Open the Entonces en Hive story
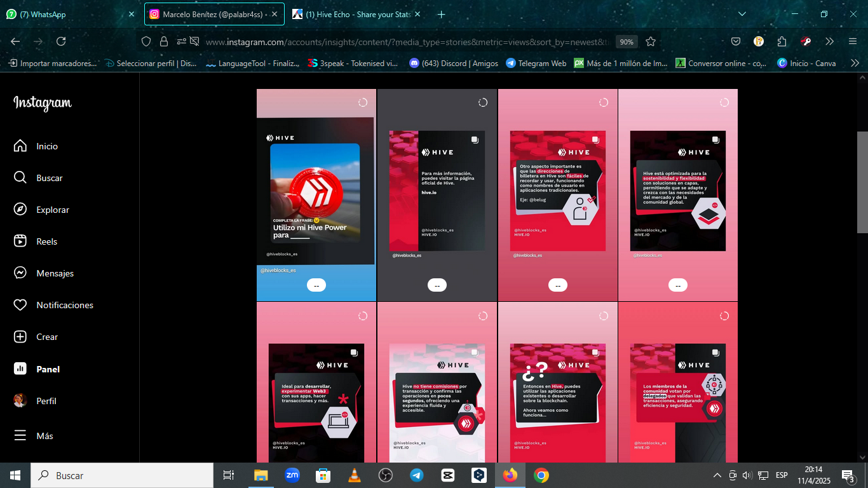 (x=557, y=382)
